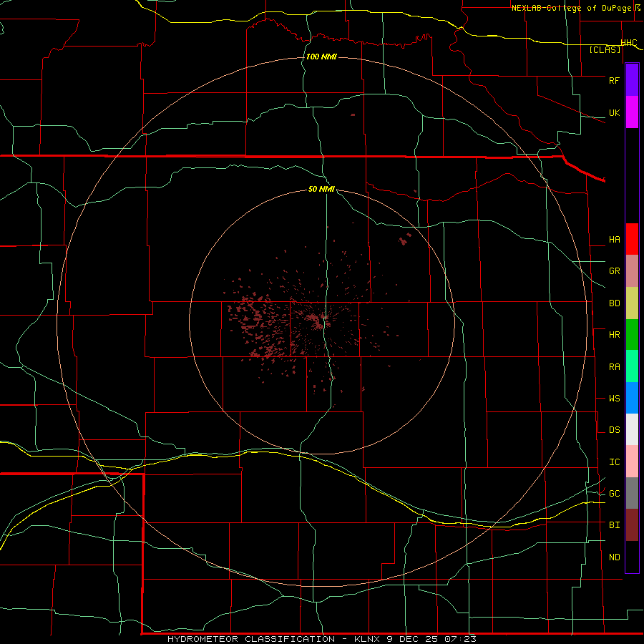Click the dark red BI legend swatch
The width and height of the screenshot is (644, 644).
(x=632, y=525)
